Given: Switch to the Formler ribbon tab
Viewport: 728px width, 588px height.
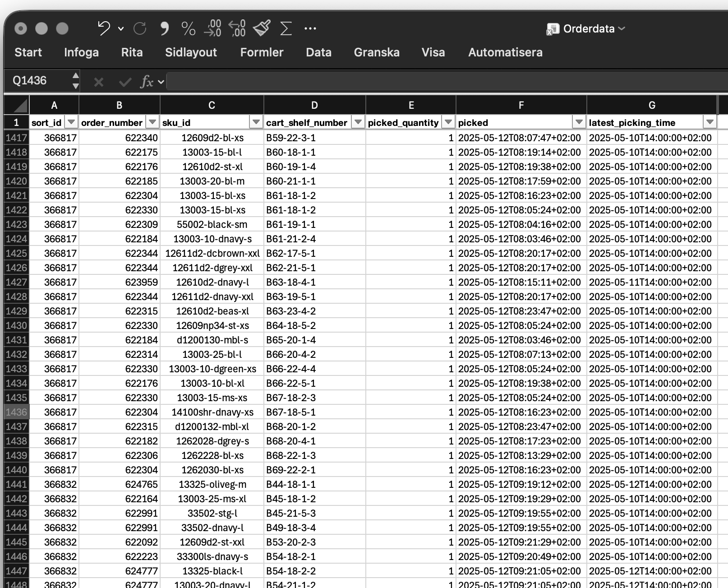Looking at the screenshot, I should point(262,52).
